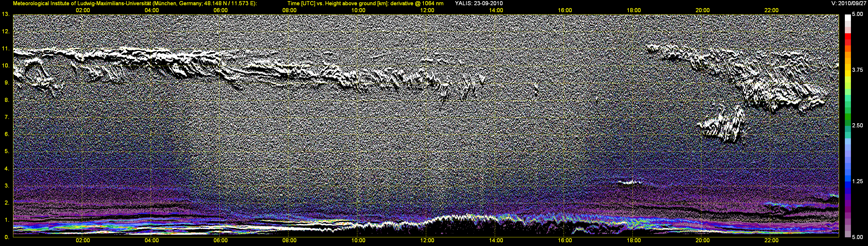Click the 10:00 label on the top time axis

(358, 10)
